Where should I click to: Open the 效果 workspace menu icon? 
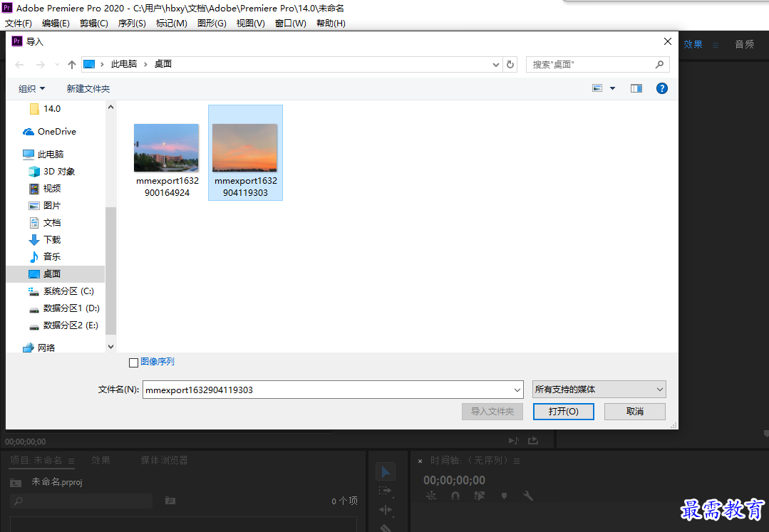[716, 45]
